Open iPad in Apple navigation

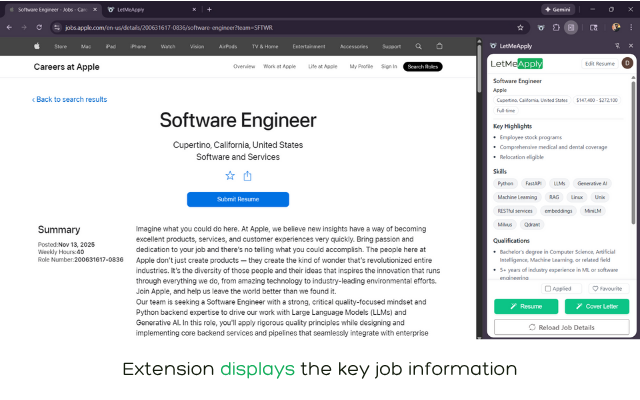(111, 47)
